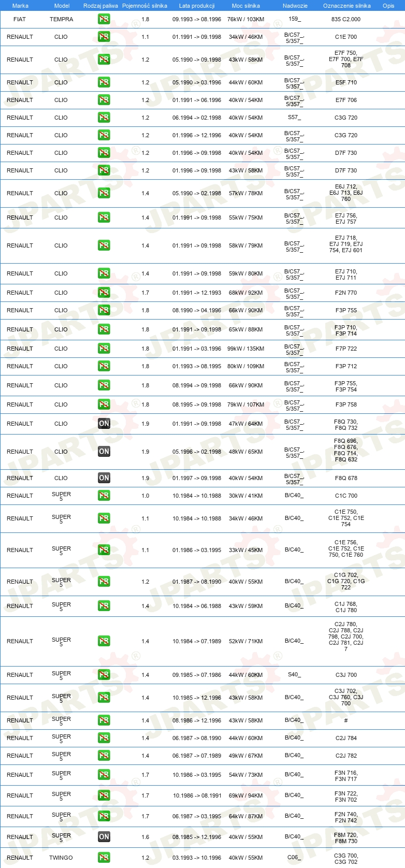Select the FIAT brand cell
The height and width of the screenshot is (868, 405).
pos(20,19)
